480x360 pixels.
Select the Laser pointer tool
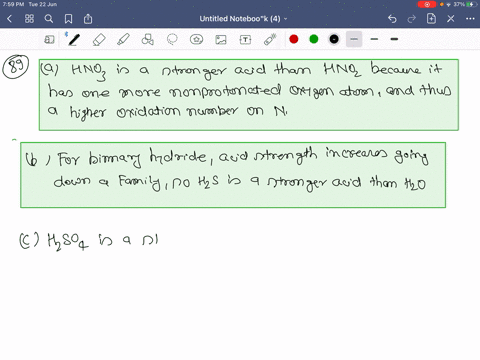[270, 39]
